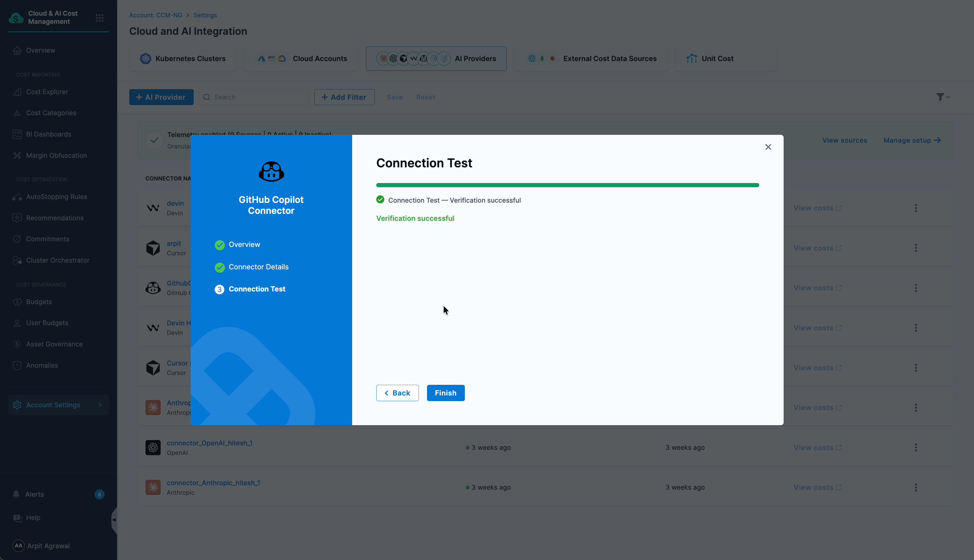Click the Cursor cube icon in arpit row
Viewport: 974px width, 560px height.
pyautogui.click(x=153, y=248)
